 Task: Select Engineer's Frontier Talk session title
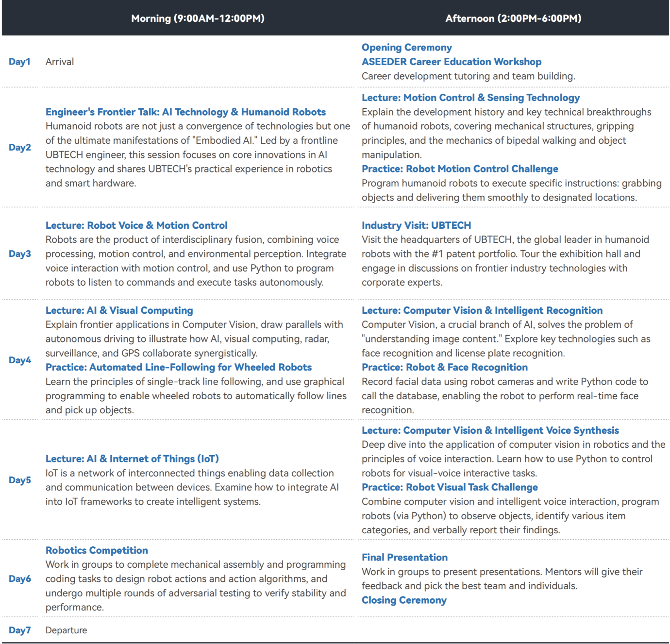click(185, 112)
